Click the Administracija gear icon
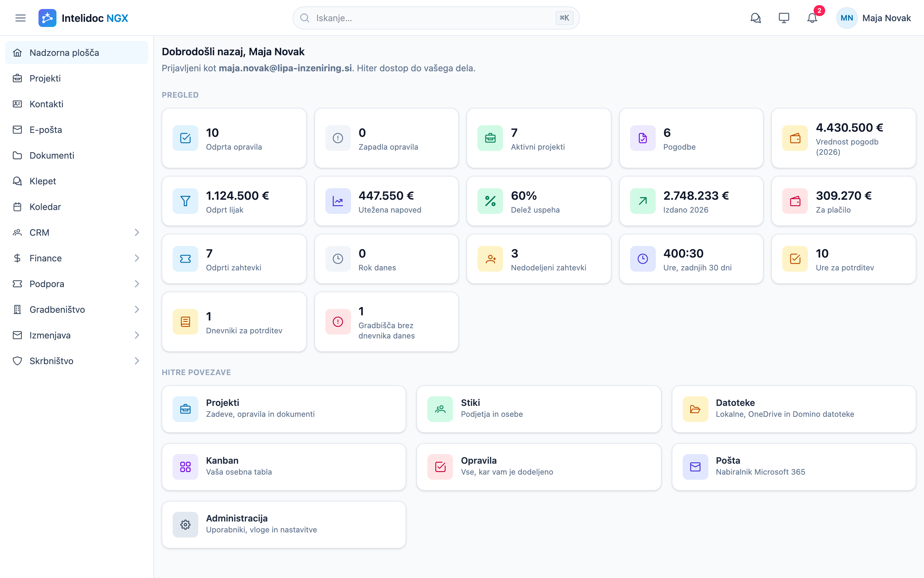The image size is (924, 578). click(x=185, y=524)
